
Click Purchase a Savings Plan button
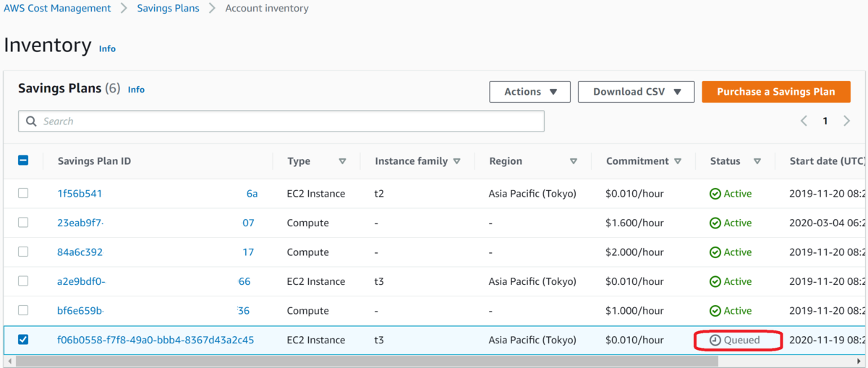(775, 92)
